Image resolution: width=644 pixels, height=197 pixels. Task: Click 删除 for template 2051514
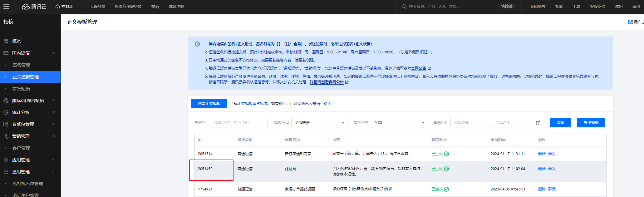pos(542,154)
